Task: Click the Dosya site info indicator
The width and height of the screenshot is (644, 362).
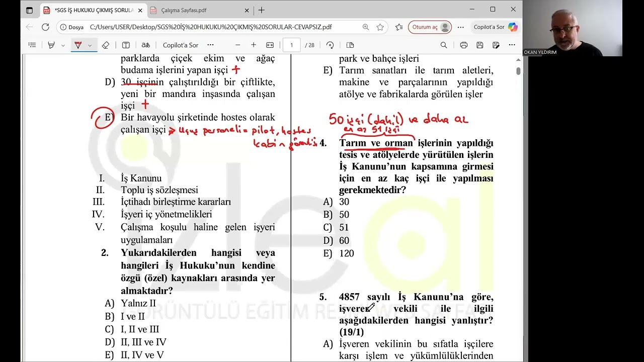Action: point(71,27)
